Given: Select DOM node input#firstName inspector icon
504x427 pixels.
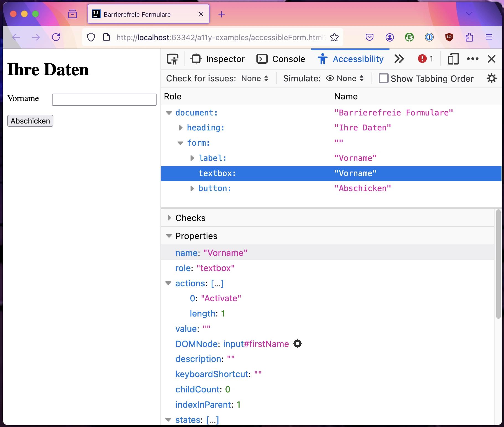Looking at the screenshot, I should point(297,344).
